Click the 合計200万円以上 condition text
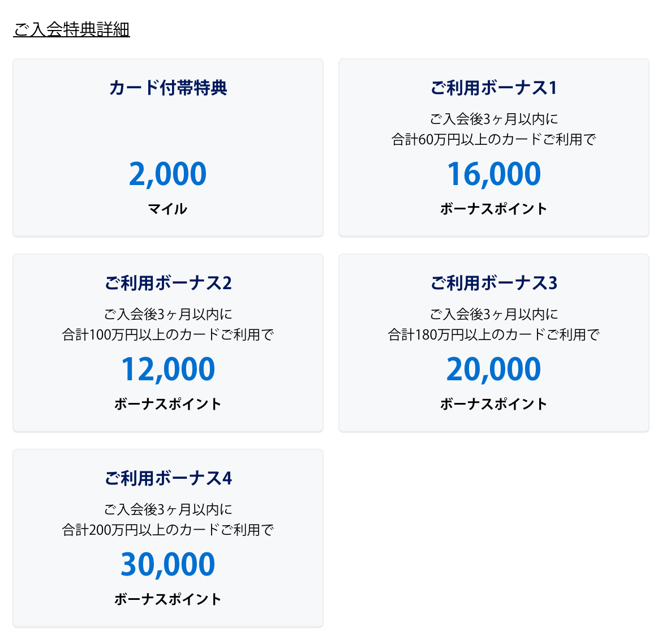 pos(168,530)
